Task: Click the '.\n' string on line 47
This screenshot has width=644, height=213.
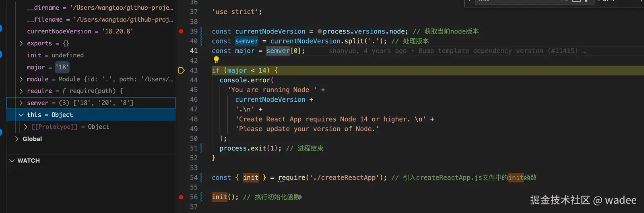Action: tap(245, 109)
